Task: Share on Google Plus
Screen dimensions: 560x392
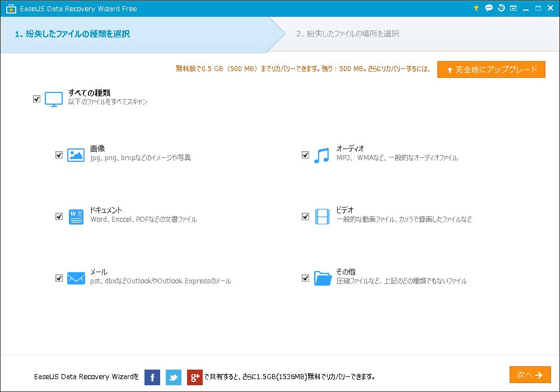Action: [x=194, y=377]
